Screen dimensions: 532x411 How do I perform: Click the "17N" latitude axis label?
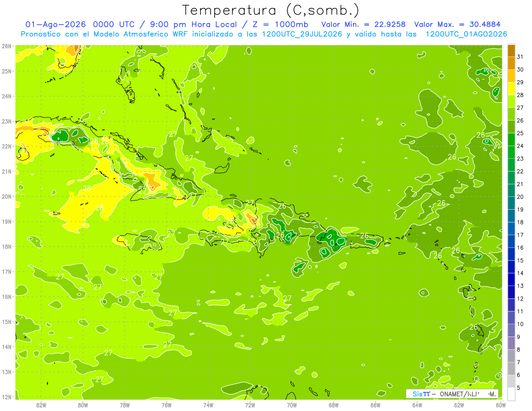(x=7, y=271)
